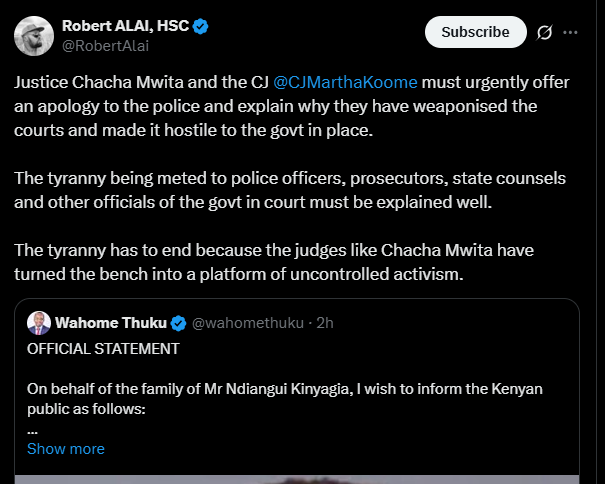
Task: Expand the quoted post with Show more
Action: [66, 449]
